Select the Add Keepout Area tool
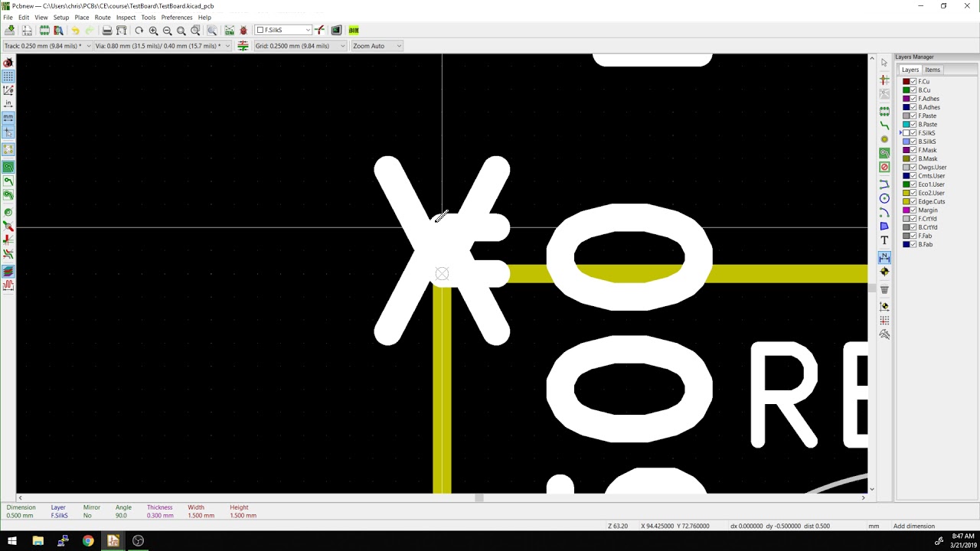The height and width of the screenshot is (551, 980). pos(884,167)
